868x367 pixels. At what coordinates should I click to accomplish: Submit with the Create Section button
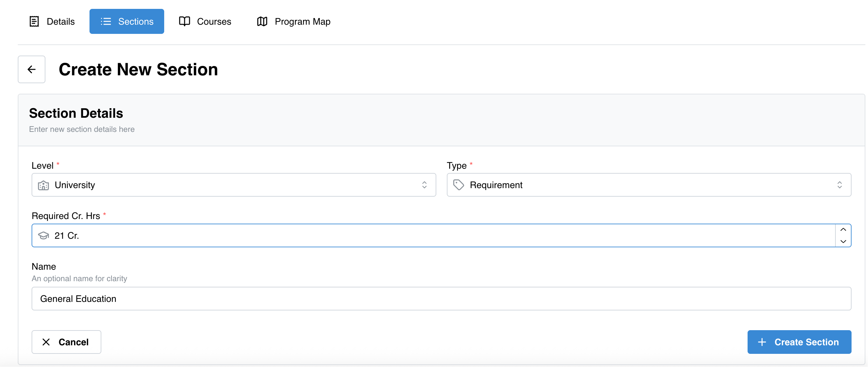[799, 342]
